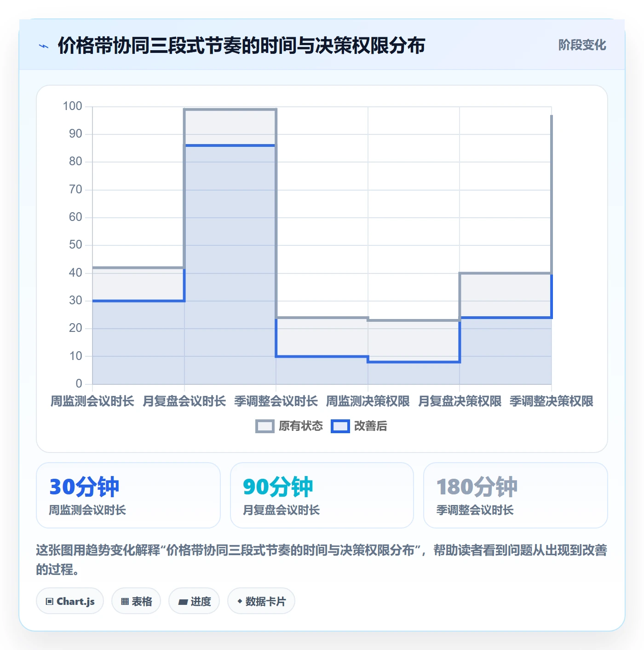The width and height of the screenshot is (644, 650).
Task: Click the 0 value on the y-axis
Action: [79, 383]
